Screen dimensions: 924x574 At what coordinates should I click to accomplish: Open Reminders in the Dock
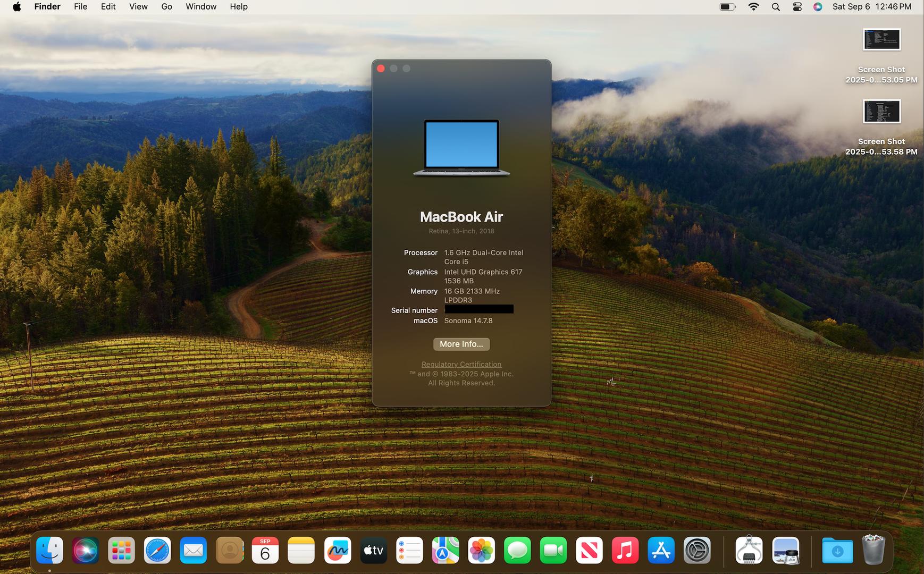tap(409, 550)
